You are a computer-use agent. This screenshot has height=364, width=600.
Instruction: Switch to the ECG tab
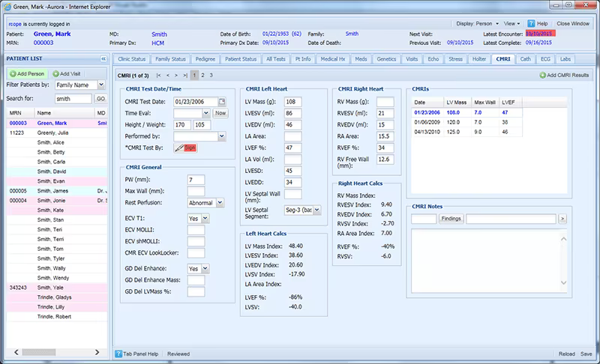tap(545, 59)
